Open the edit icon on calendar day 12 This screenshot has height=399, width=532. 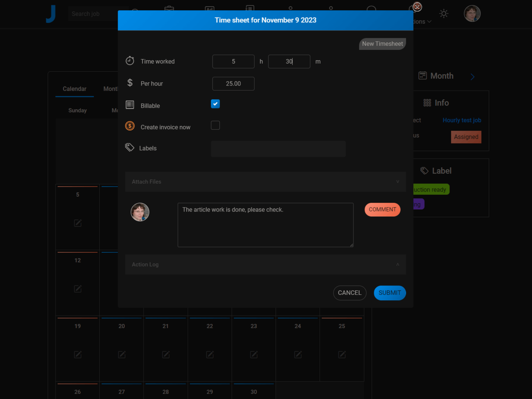click(x=77, y=289)
